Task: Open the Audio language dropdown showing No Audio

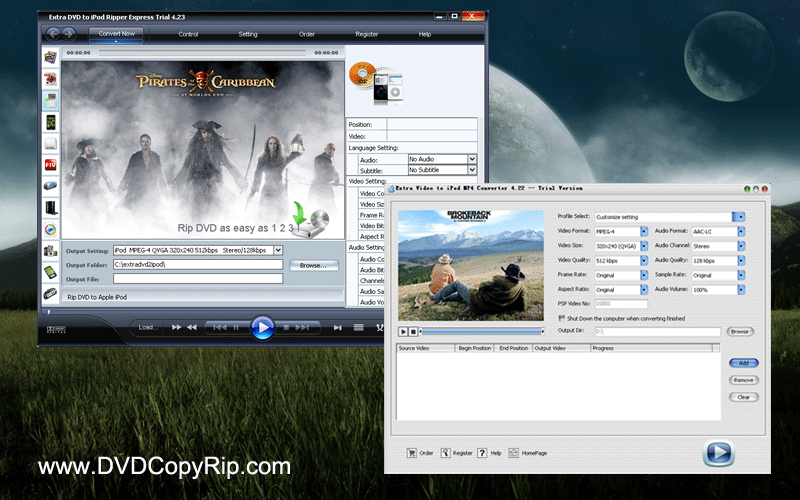Action: click(x=472, y=159)
